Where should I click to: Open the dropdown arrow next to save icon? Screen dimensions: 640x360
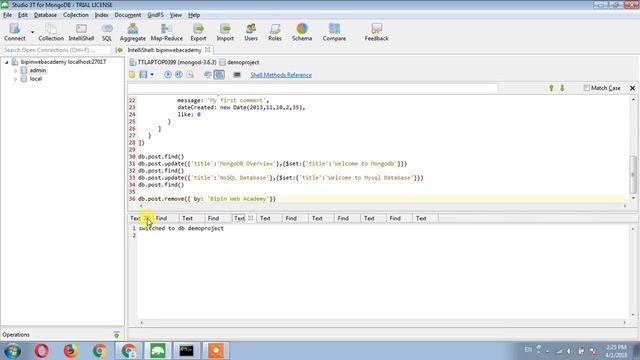pyautogui.click(x=152, y=75)
